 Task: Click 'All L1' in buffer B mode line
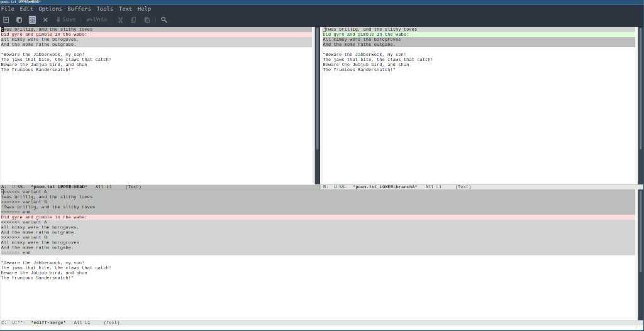click(433, 187)
